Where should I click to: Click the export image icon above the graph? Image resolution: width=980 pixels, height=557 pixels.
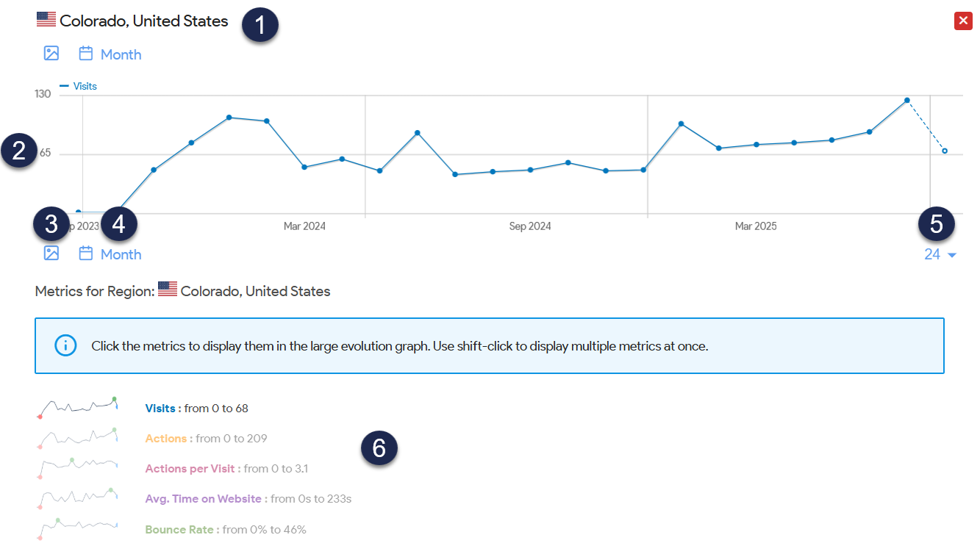[x=51, y=53]
